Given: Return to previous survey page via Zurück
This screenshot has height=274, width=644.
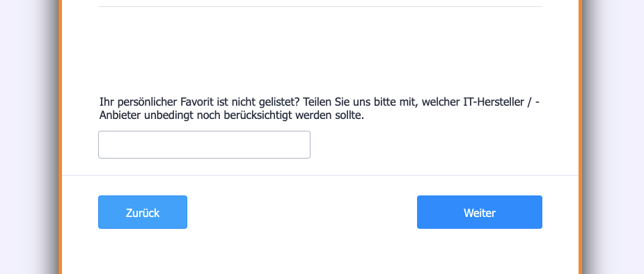Looking at the screenshot, I should (143, 212).
